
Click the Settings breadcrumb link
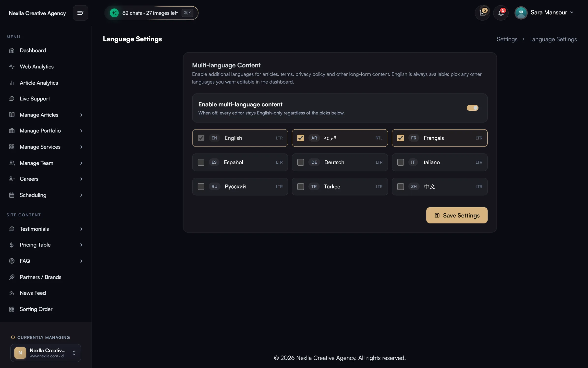coord(507,39)
